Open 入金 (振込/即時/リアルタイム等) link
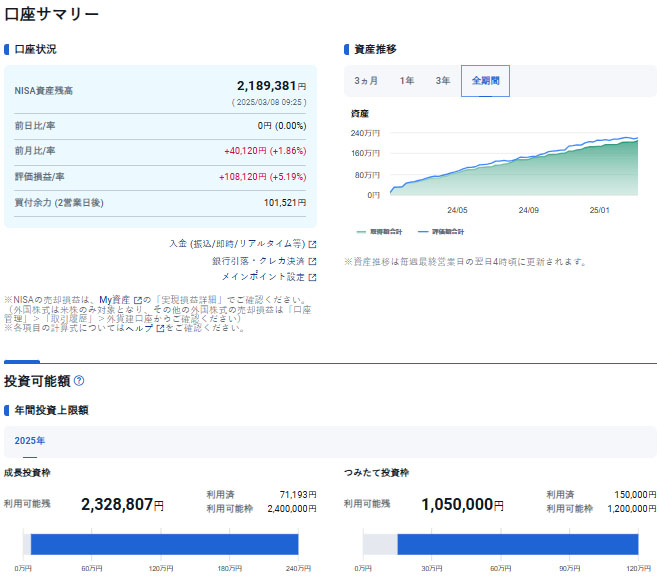Screen dimensions: 659x584 point(237,244)
